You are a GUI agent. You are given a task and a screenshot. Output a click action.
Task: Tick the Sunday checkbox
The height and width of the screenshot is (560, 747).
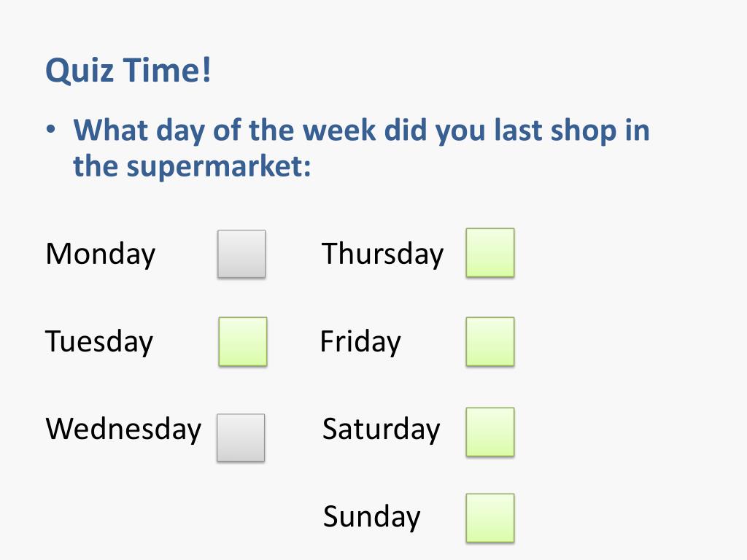pyautogui.click(x=490, y=518)
